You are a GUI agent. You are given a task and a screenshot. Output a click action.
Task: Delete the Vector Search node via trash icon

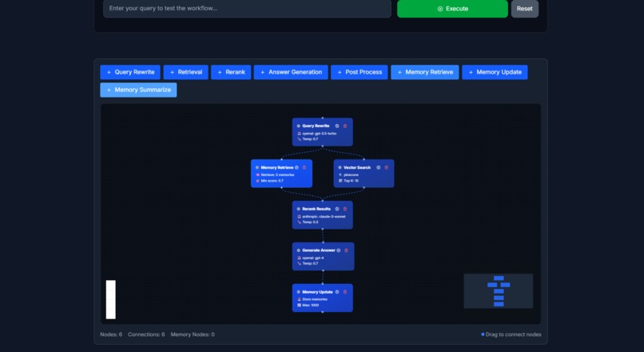tap(387, 167)
